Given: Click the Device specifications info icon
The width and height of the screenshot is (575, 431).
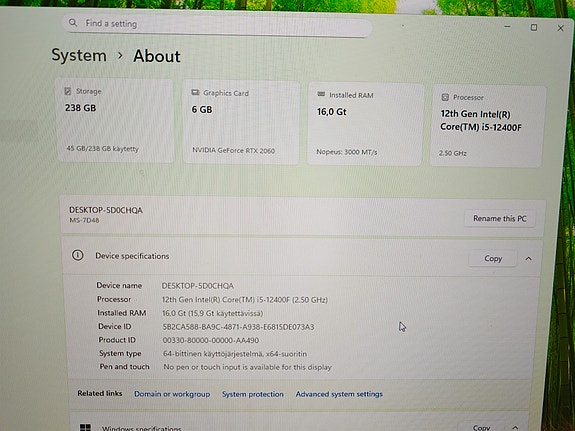Looking at the screenshot, I should pyautogui.click(x=77, y=255).
